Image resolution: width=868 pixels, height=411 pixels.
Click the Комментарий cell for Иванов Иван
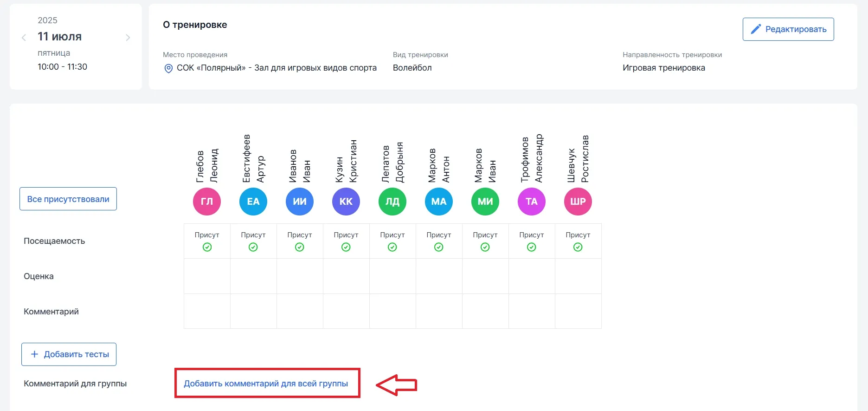(300, 311)
